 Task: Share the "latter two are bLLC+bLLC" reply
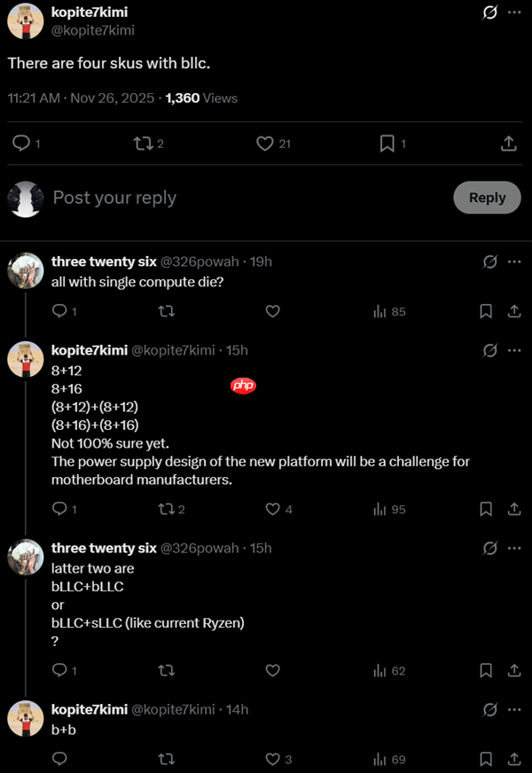click(x=514, y=670)
